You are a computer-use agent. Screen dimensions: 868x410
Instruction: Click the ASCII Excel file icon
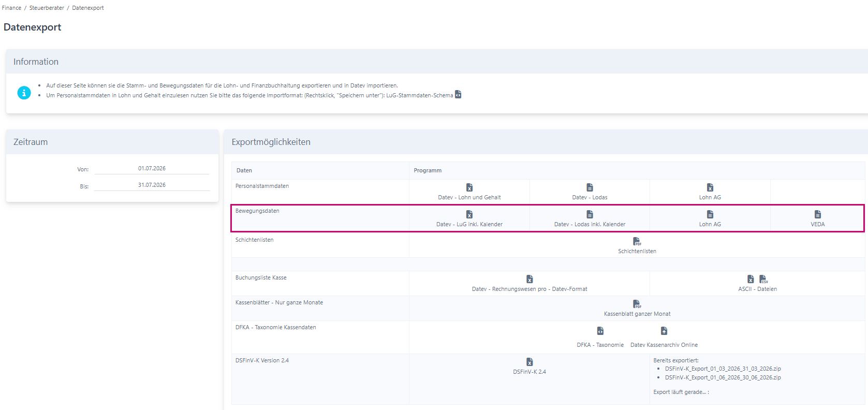[751, 279]
